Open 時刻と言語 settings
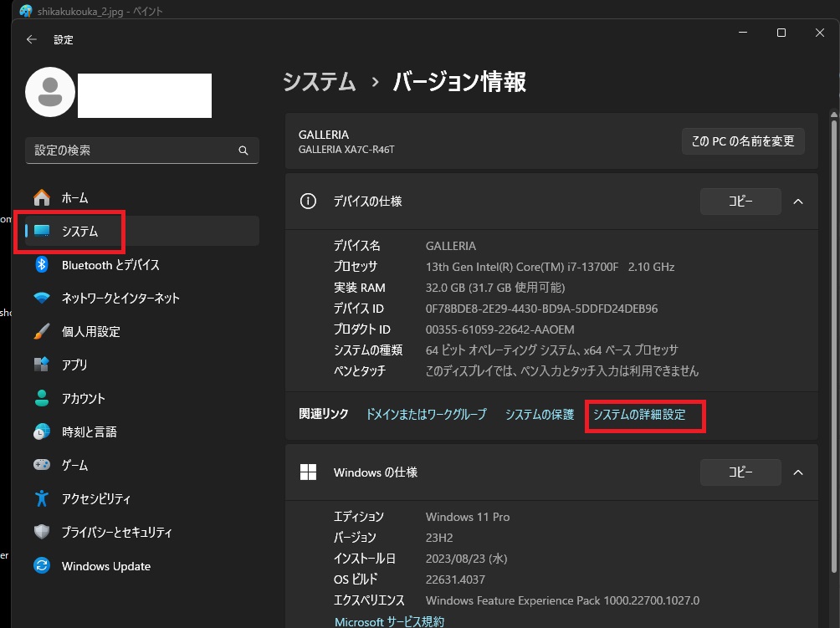 142,431
